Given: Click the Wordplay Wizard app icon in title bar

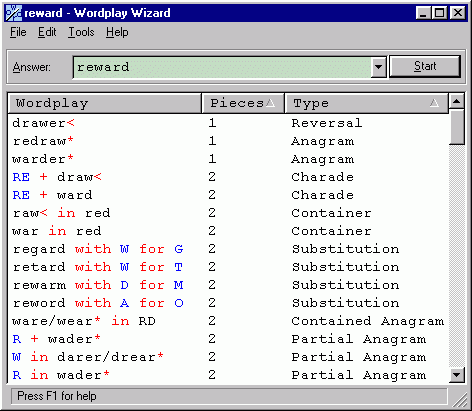Looking at the screenshot, I should point(14,13).
